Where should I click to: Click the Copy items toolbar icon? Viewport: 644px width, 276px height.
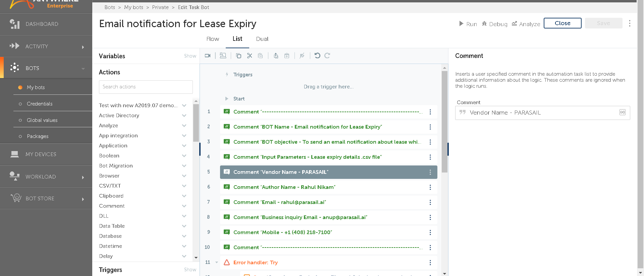click(238, 56)
